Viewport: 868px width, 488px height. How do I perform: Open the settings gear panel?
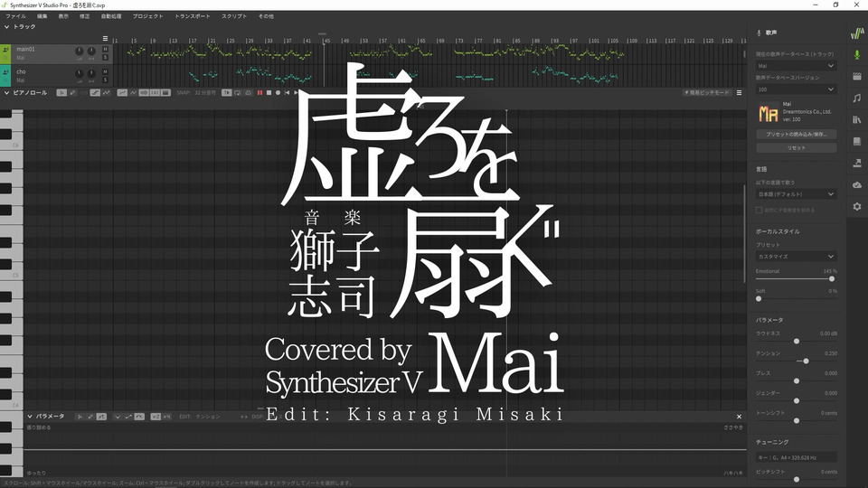857,206
